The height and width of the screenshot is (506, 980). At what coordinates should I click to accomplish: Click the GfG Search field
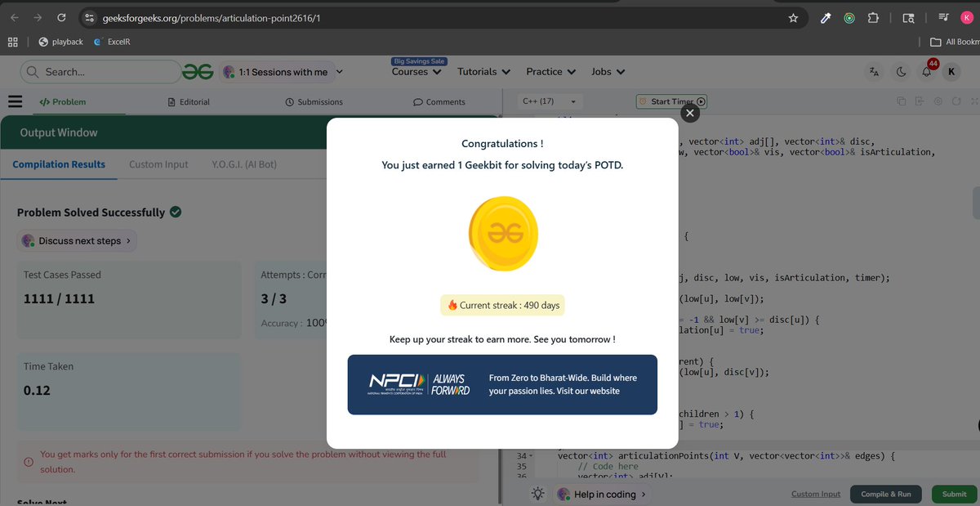[x=100, y=72]
